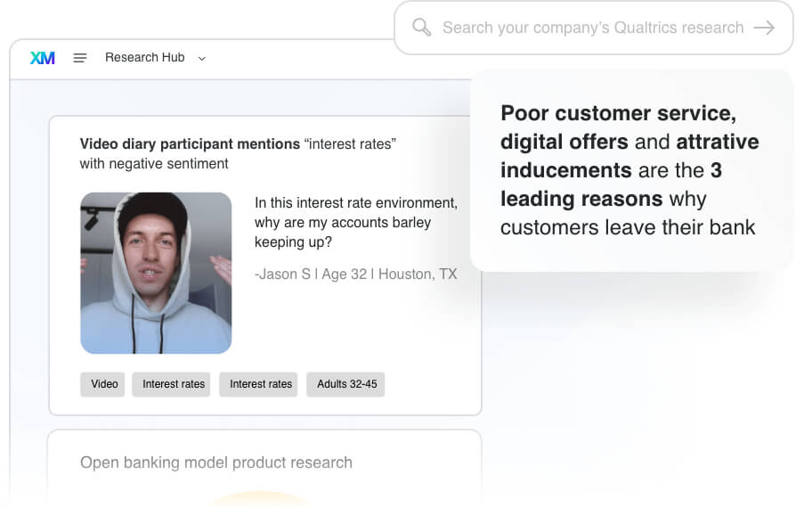Viewport: 812px width, 508px height.
Task: Open the hamburger menu icon
Action: (80, 58)
